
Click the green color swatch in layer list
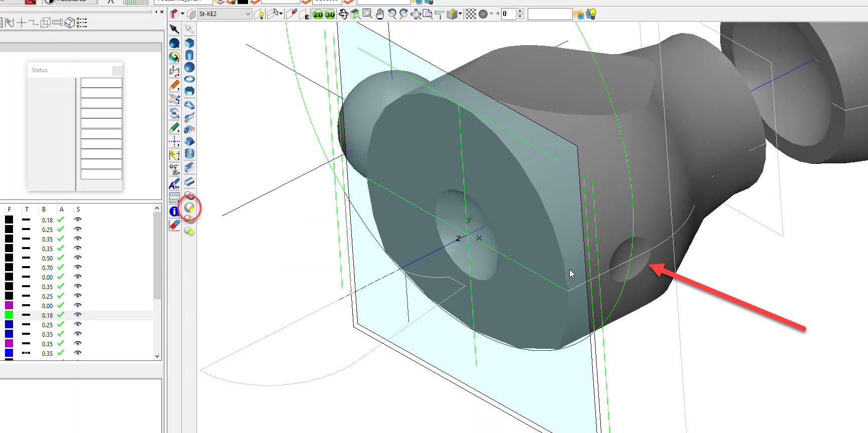(9, 315)
